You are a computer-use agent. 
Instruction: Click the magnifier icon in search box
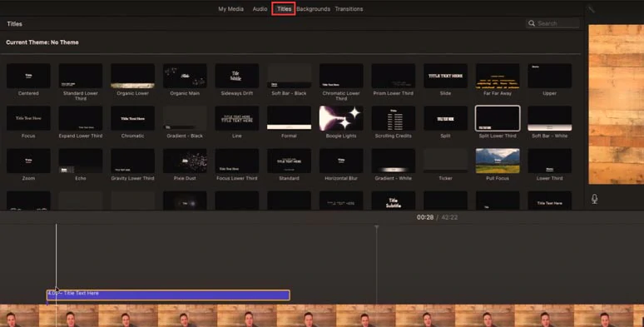click(532, 23)
